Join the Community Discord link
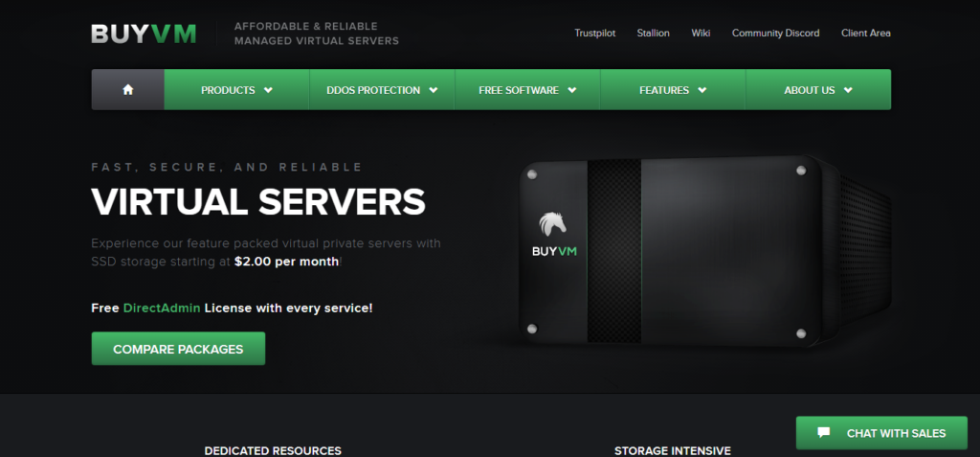This screenshot has width=980, height=457. [775, 34]
